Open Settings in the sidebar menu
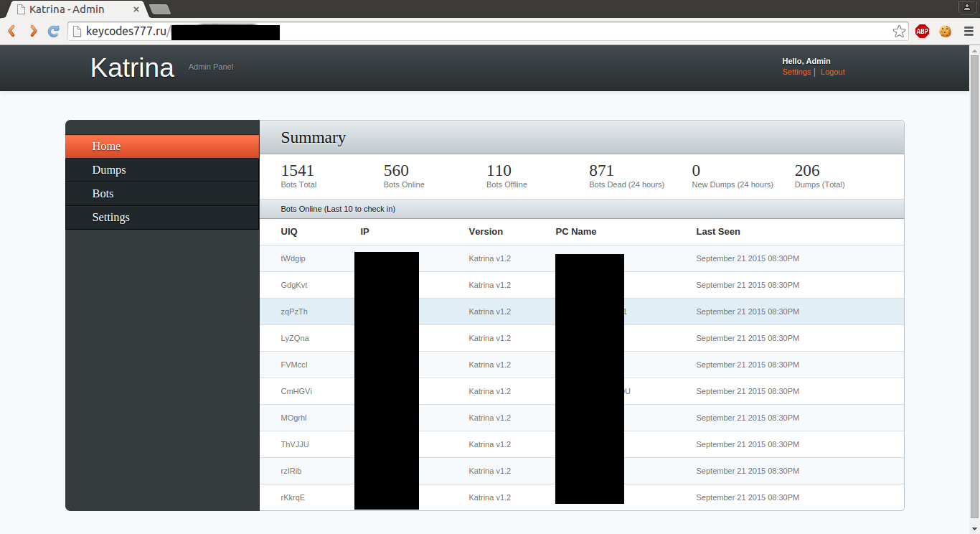This screenshot has height=534, width=980. [x=110, y=217]
